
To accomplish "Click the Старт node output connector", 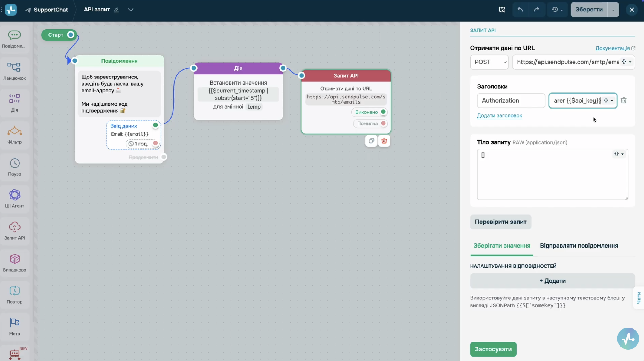I will (71, 35).
